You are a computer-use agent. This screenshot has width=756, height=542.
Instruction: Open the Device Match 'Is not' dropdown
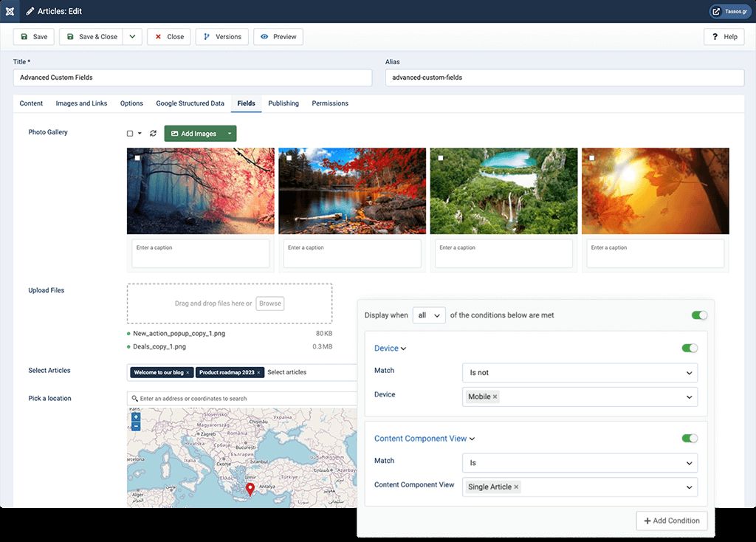coord(580,373)
